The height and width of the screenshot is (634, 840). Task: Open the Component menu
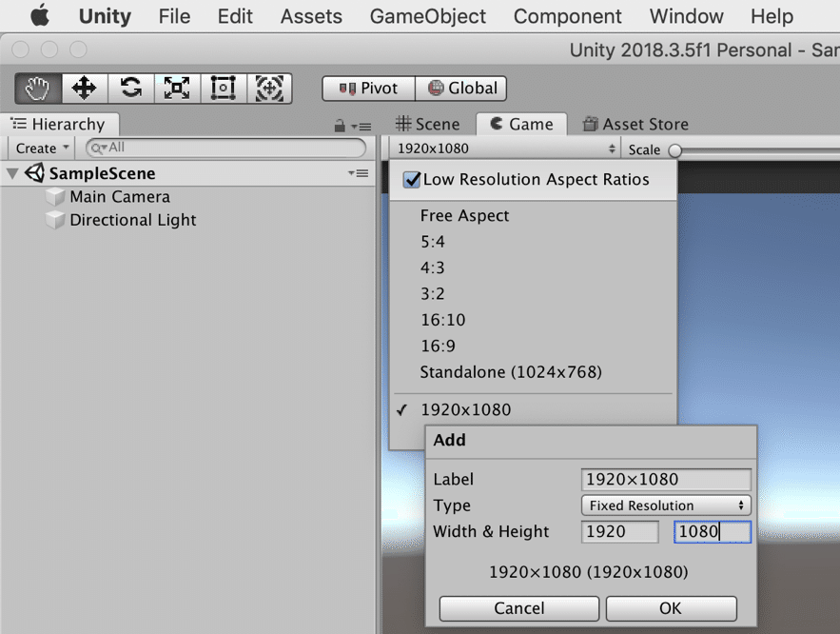coord(568,16)
